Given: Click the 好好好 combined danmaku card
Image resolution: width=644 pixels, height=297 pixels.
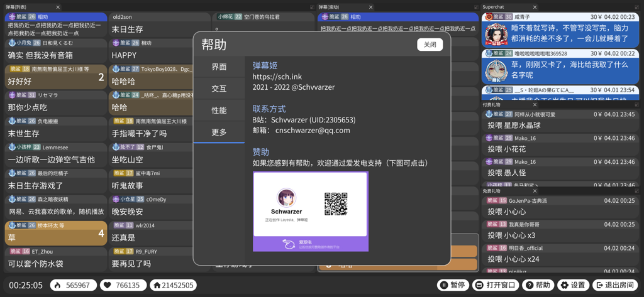Looking at the screenshot, I should [56, 77].
